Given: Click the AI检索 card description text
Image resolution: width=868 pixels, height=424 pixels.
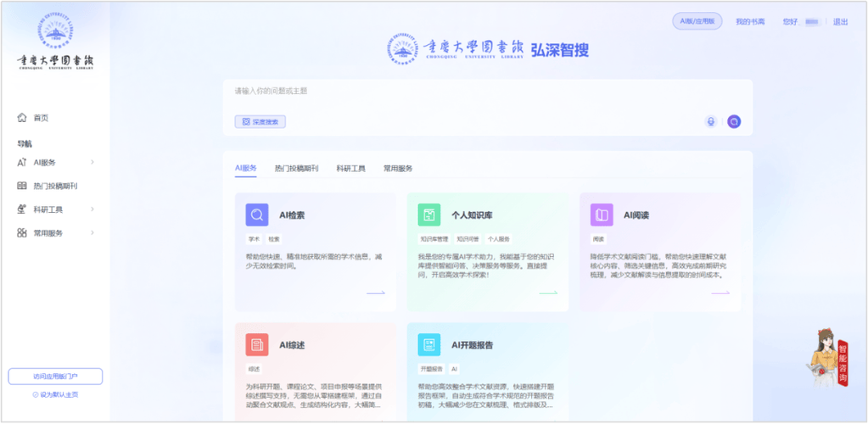Looking at the screenshot, I should click(x=315, y=261).
